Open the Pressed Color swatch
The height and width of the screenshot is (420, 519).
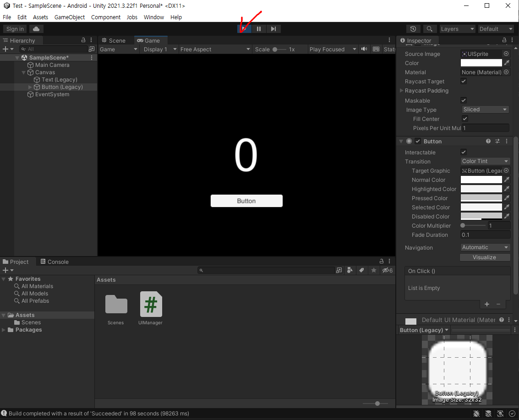[481, 198]
